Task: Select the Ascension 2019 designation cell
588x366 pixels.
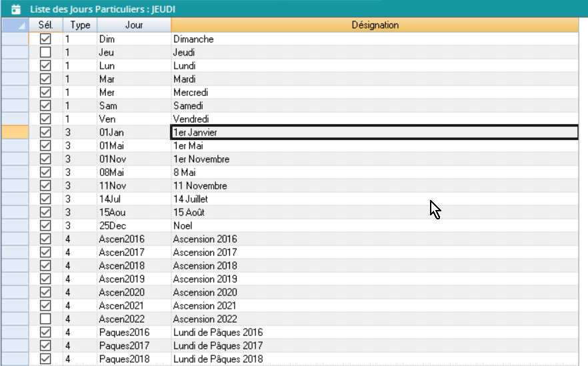Action: pyautogui.click(x=374, y=279)
